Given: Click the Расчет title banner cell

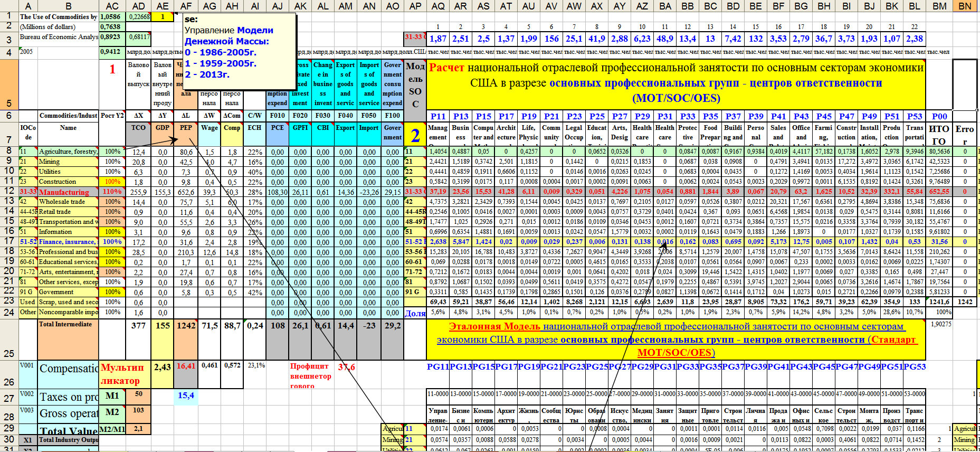Looking at the screenshot, I should pyautogui.click(x=675, y=83).
